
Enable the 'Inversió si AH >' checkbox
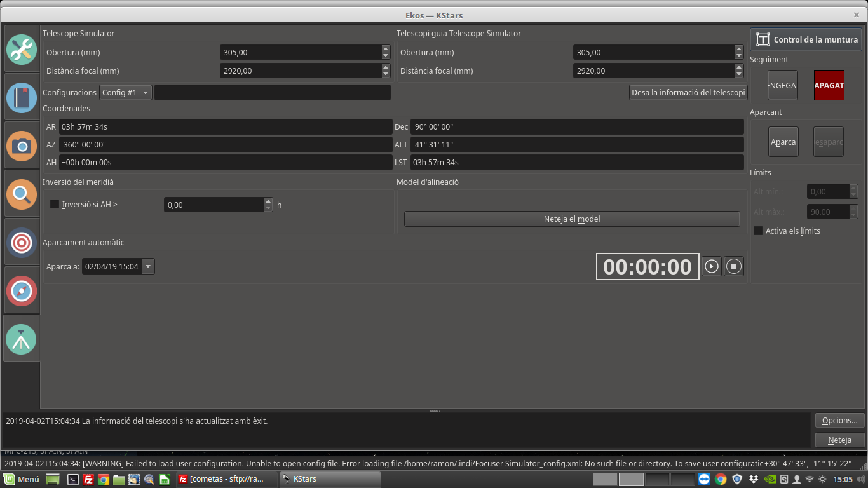click(x=55, y=205)
